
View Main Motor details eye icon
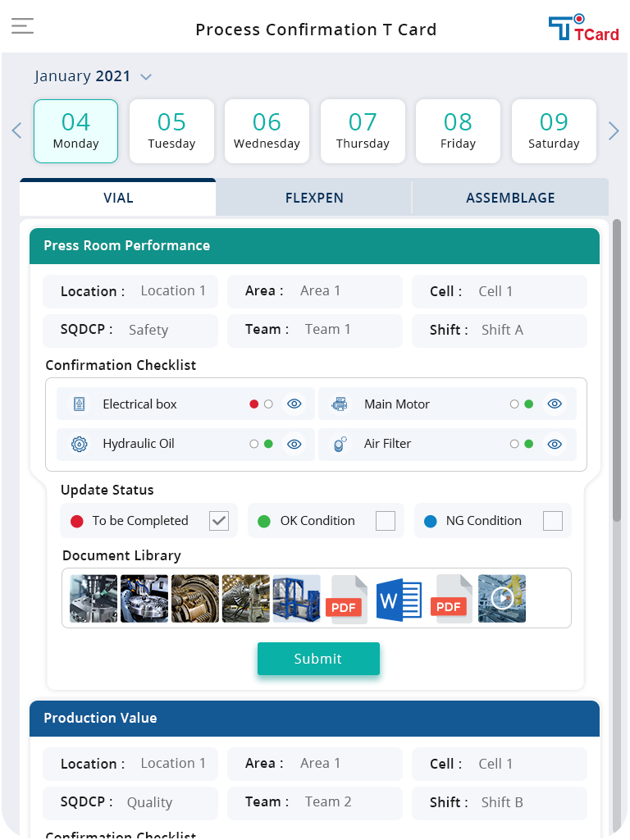click(x=555, y=404)
